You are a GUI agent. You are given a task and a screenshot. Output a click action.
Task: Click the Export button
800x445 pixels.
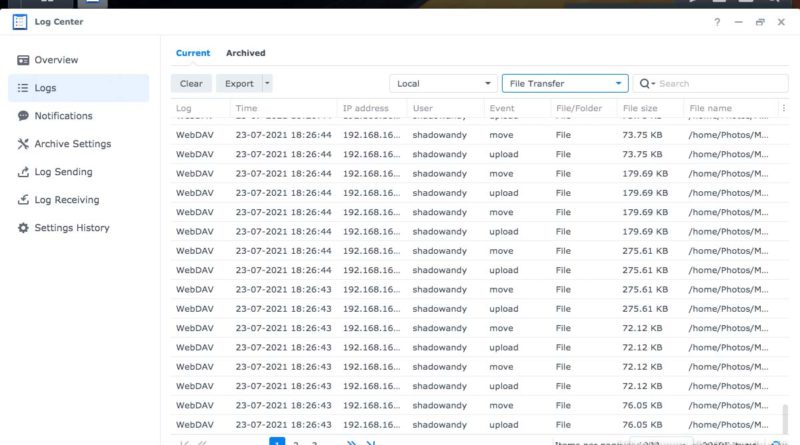(x=239, y=84)
